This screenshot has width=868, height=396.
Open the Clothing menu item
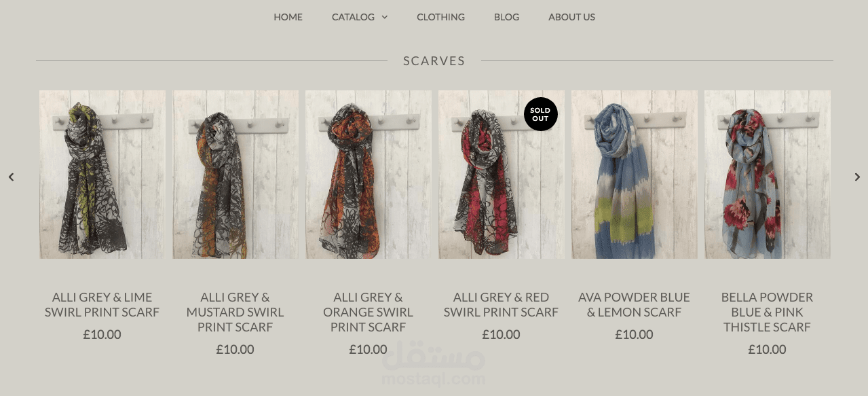tap(441, 17)
